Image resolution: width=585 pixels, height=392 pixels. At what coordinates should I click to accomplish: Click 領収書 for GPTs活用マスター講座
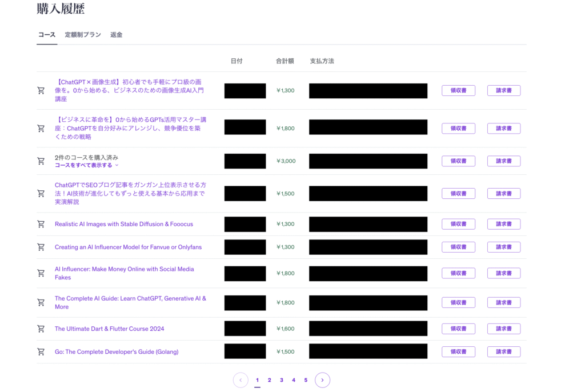click(x=459, y=129)
